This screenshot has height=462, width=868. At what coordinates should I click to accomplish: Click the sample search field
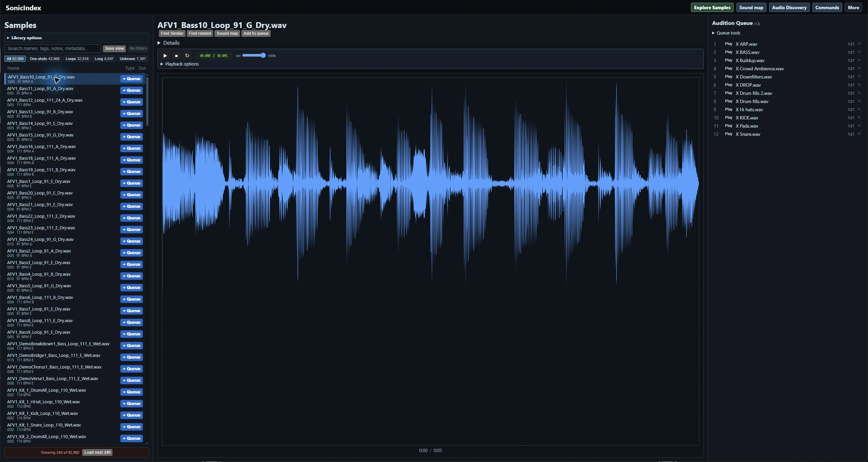53,48
